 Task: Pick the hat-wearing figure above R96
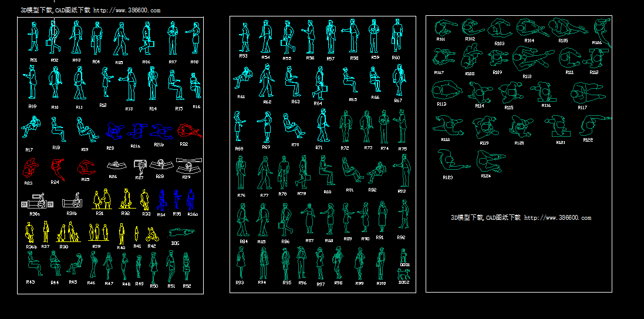click(302, 262)
